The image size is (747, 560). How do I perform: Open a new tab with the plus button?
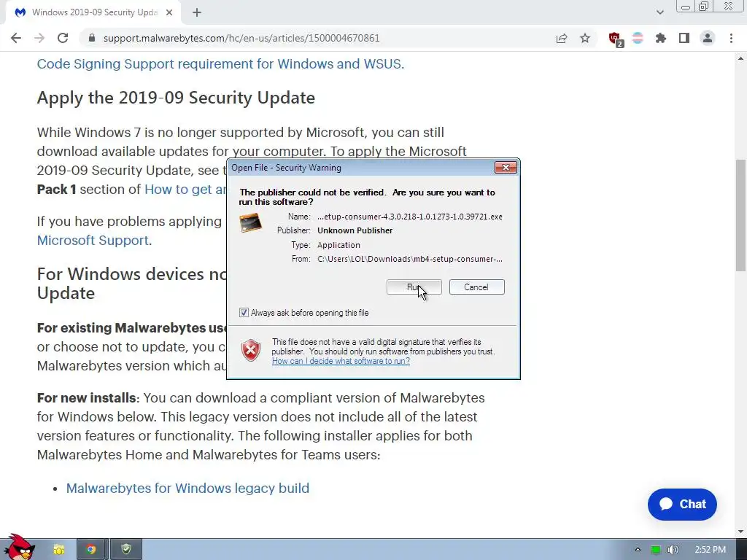(x=197, y=13)
